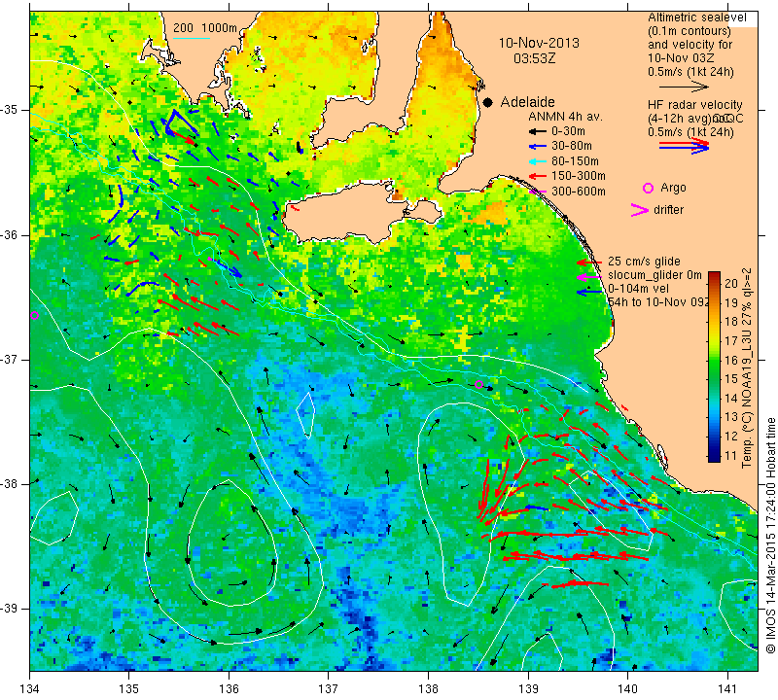778x700 pixels.
Task: Click the '10-Nov-2013' date text
Action: coord(539,43)
